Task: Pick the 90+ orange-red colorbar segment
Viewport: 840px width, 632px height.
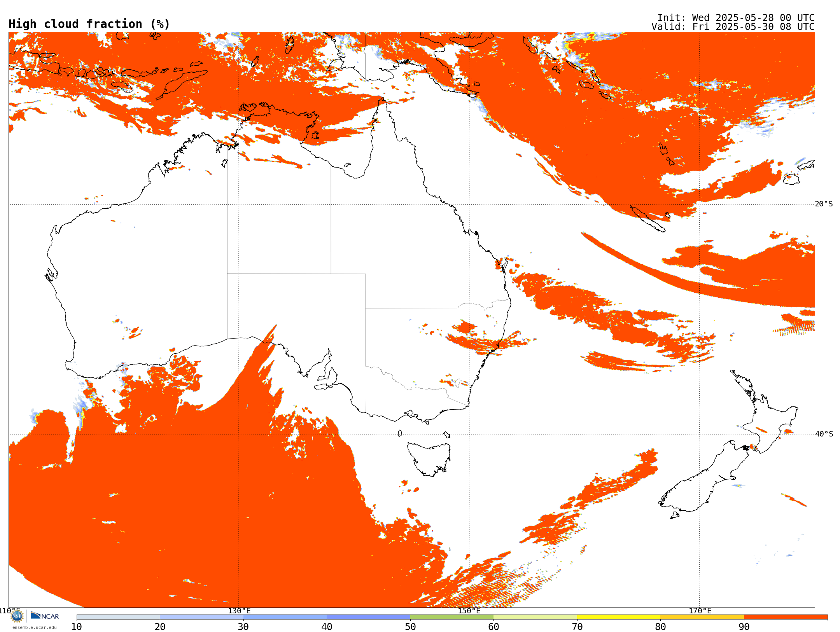Action: tap(786, 617)
